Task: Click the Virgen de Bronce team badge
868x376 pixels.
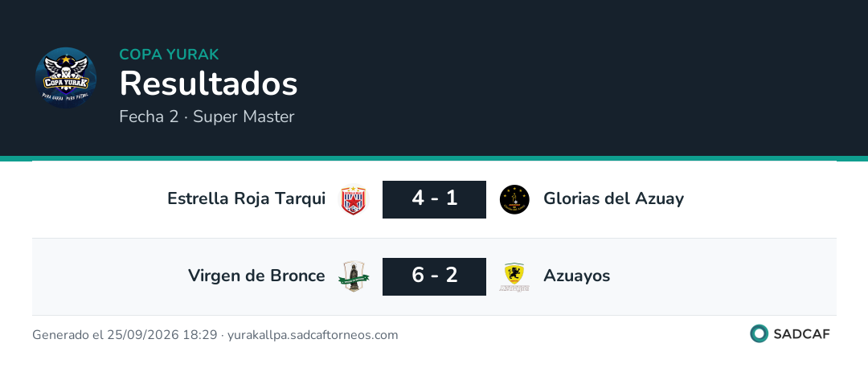Action: coord(354,276)
